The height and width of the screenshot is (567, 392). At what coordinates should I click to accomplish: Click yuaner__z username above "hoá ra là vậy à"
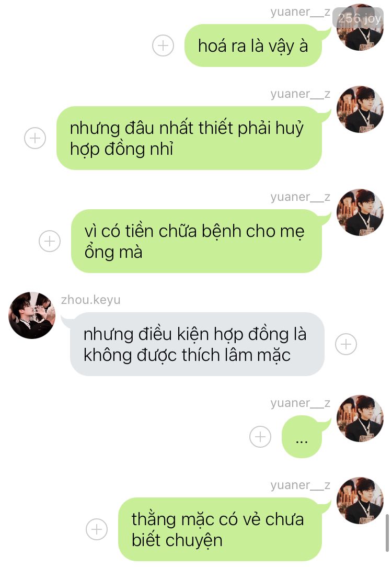click(300, 12)
